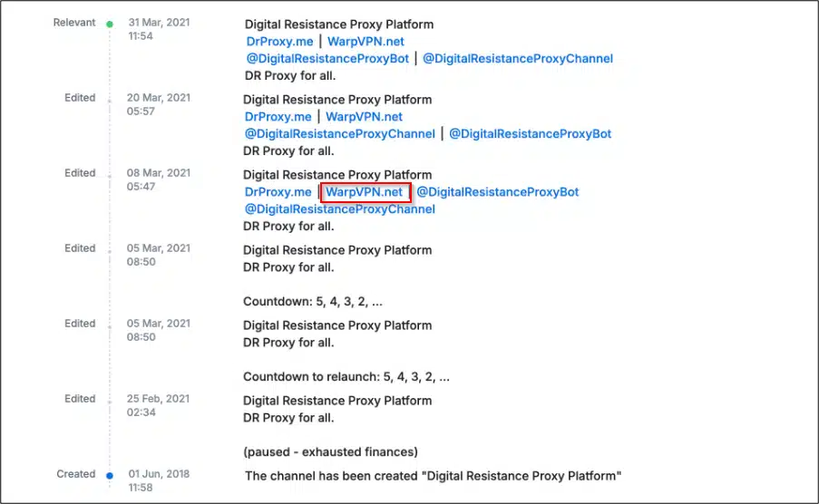Select the "Countdown to relaunch" line
This screenshot has height=504, width=819.
click(346, 375)
